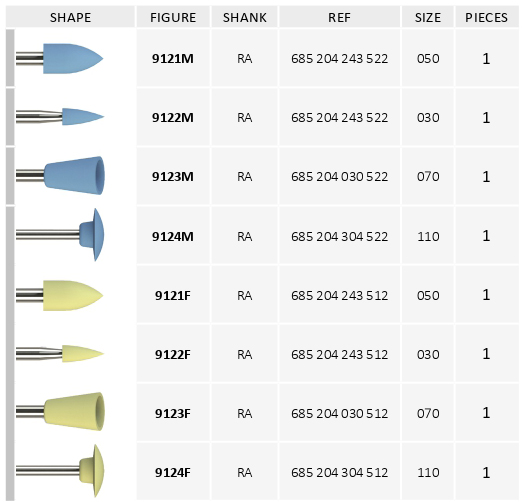This screenshot has width=525, height=502.
Task: Click the FIGURE column header
Action: tap(173, 17)
